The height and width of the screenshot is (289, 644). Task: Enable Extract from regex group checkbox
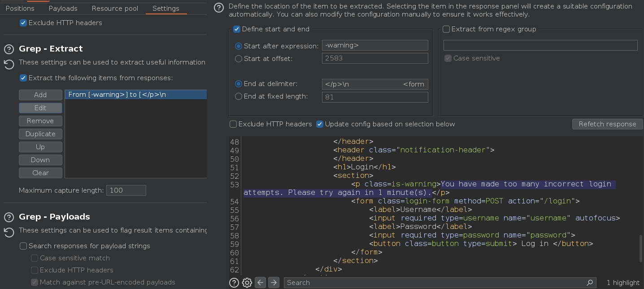point(446,29)
